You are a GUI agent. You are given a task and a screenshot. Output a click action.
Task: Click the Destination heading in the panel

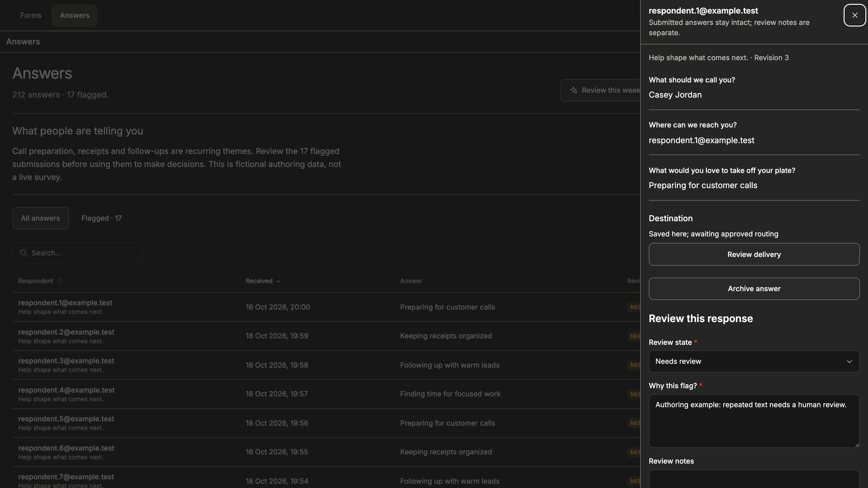point(671,218)
